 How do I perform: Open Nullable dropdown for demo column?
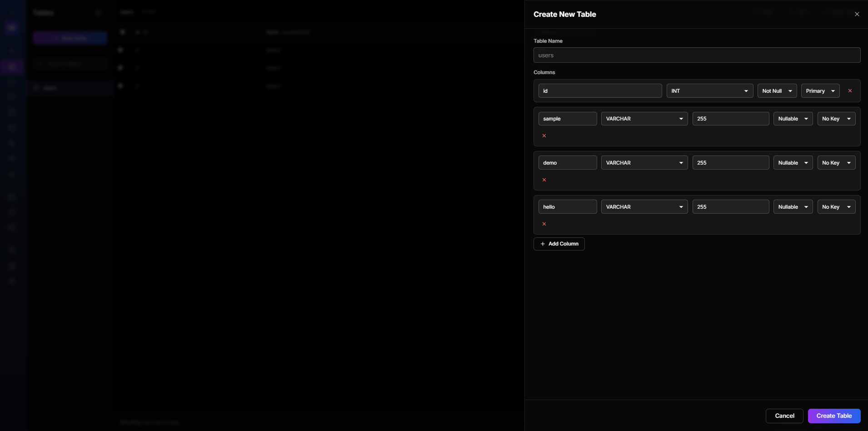click(793, 163)
